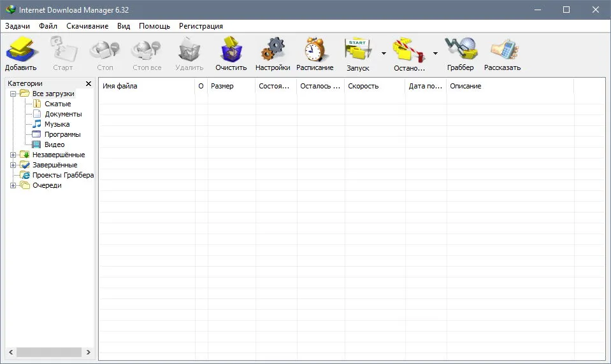This screenshot has height=364, width=611.
Task: Expand the Очереди tree node
Action: (13, 186)
